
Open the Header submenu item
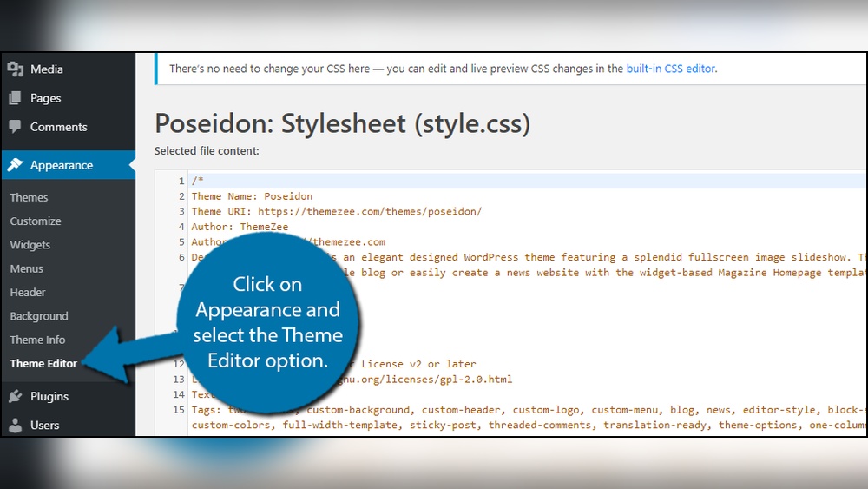[x=28, y=293]
